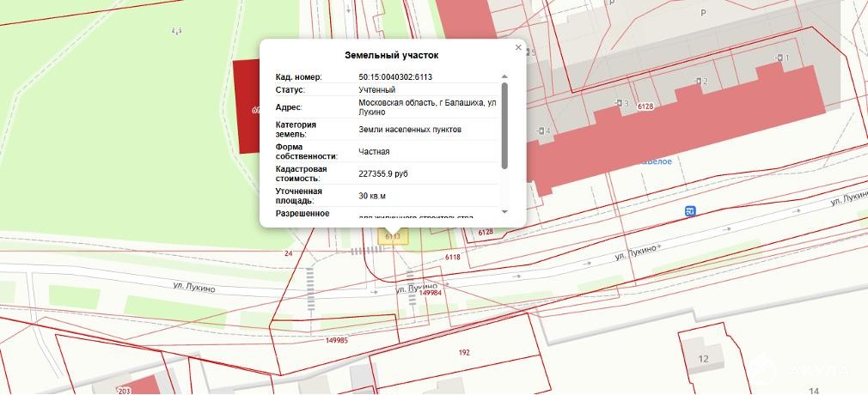Viewport: 868px width, 395px height.
Task: Click the popup's vertical scrollbar thumb
Action: tap(504, 125)
